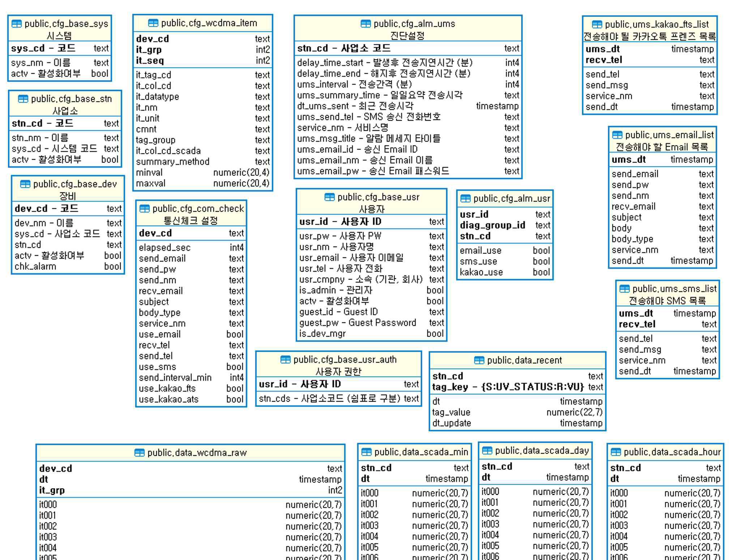Click the dt_update column in data_recent
Viewport: 739px width, 560px height.
(x=518, y=423)
